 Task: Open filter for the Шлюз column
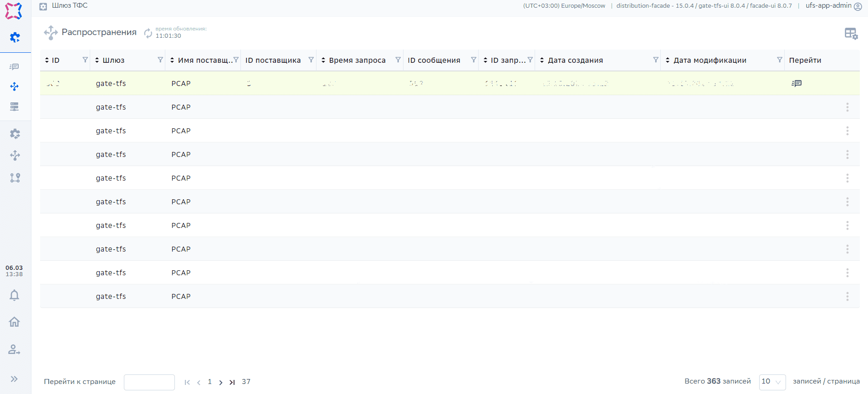160,60
